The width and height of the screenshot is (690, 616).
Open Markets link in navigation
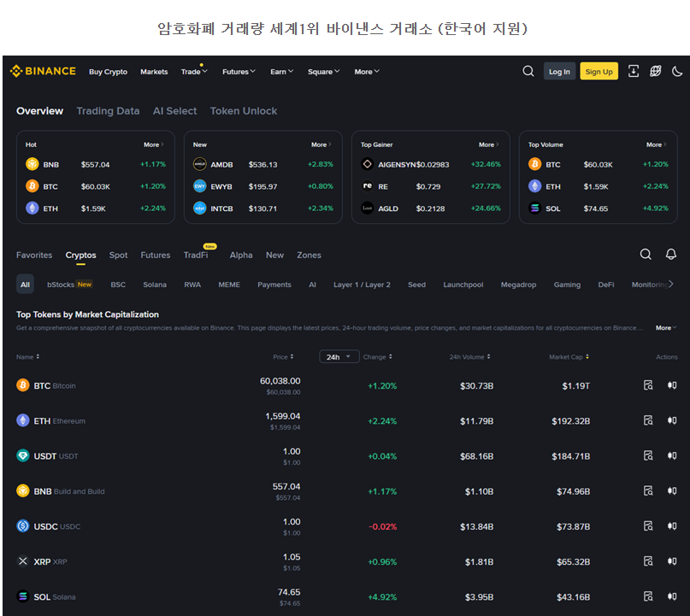coord(154,72)
